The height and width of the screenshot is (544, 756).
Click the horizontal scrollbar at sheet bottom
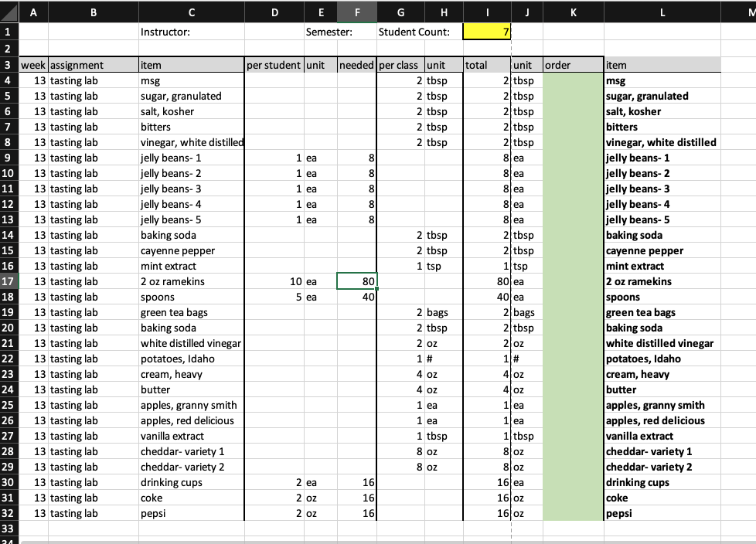click(x=388, y=542)
